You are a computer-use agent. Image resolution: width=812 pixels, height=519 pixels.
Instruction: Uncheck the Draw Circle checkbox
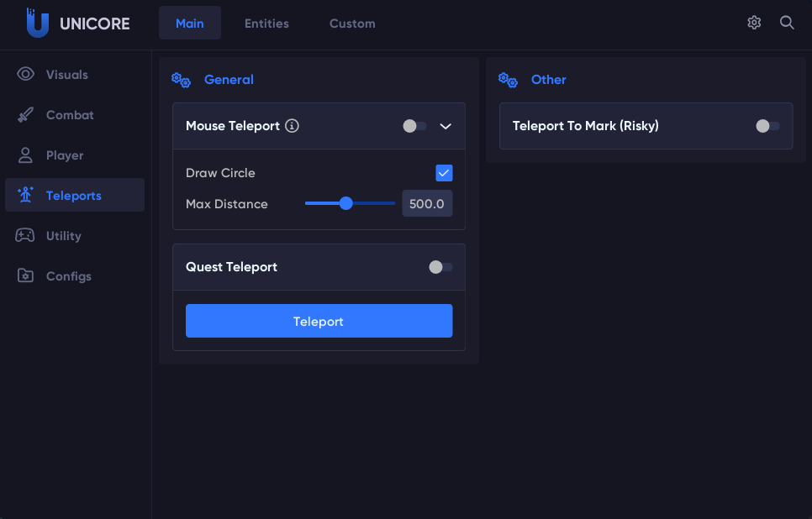coord(444,173)
